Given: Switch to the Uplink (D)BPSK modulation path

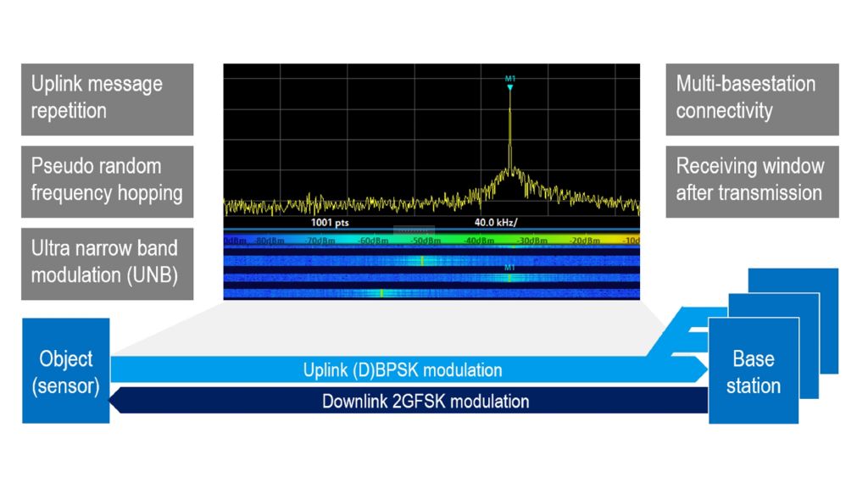Looking at the screenshot, I should coord(403,369).
